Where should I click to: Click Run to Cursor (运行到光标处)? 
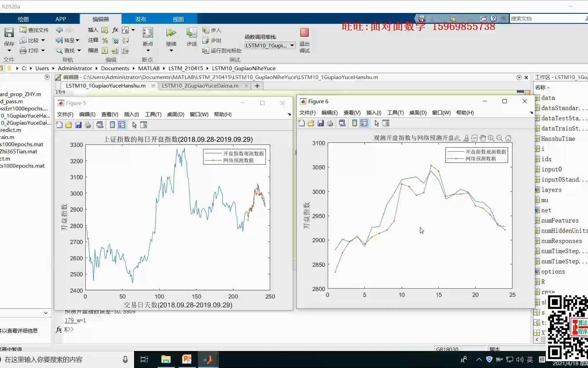coord(222,50)
